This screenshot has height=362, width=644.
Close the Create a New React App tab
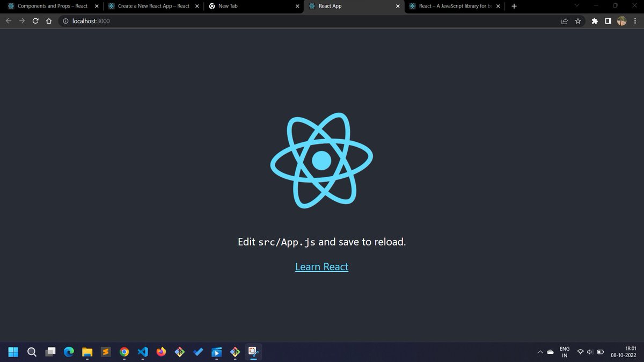tap(197, 6)
